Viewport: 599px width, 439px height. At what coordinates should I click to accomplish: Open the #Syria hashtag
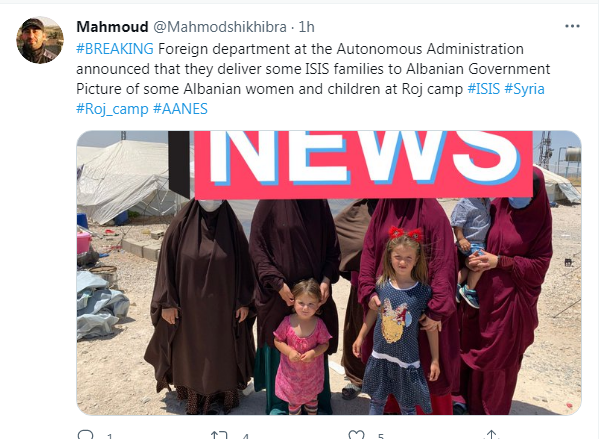(524, 89)
